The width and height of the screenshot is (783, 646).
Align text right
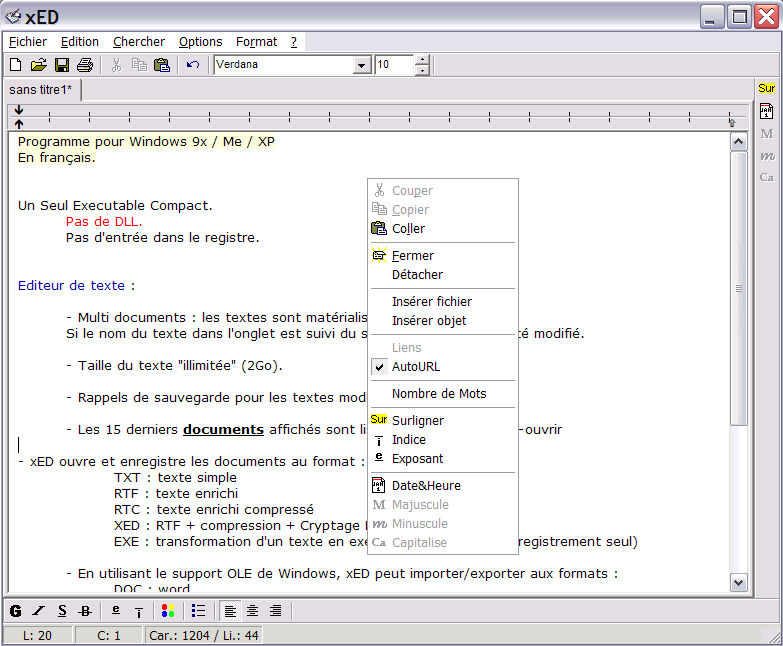[x=276, y=611]
